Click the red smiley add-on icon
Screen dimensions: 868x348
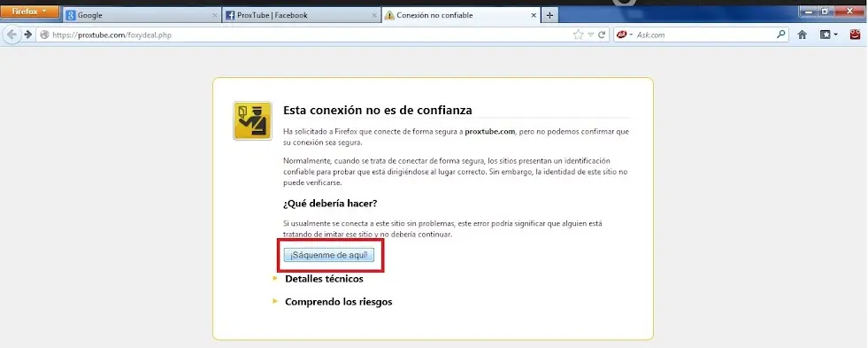(x=856, y=35)
